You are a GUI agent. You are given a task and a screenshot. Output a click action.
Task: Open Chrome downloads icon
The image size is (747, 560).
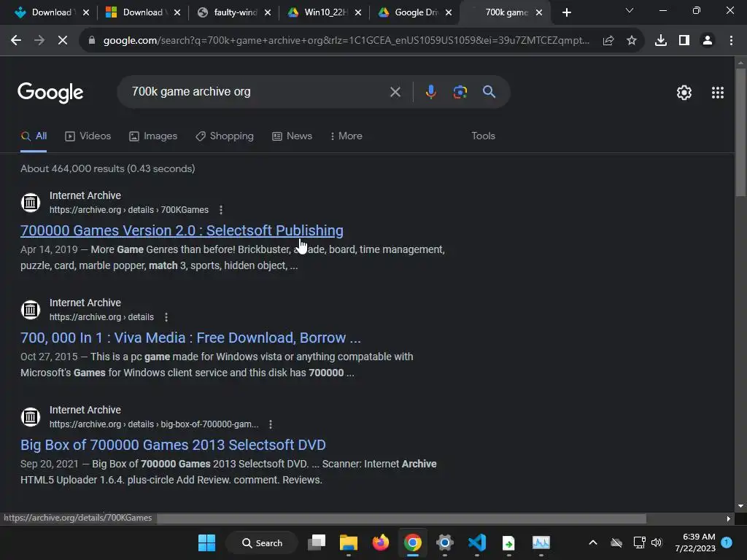[x=660, y=41]
